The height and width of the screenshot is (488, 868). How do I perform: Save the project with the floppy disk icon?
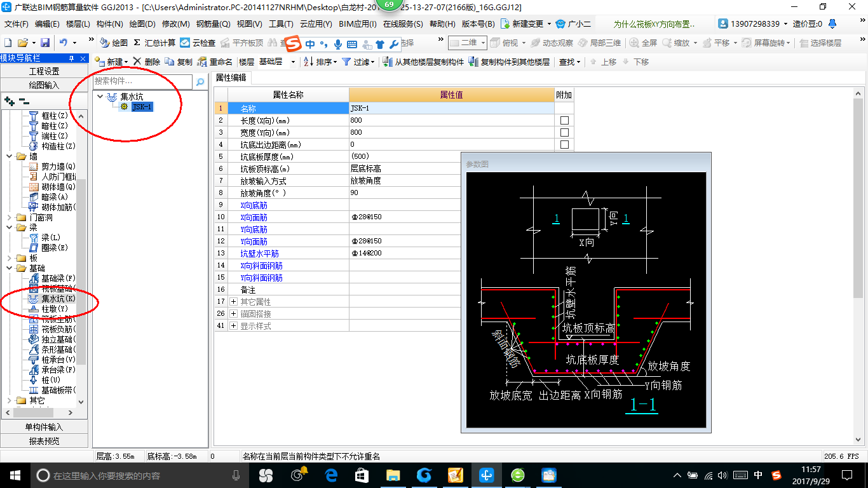[45, 43]
